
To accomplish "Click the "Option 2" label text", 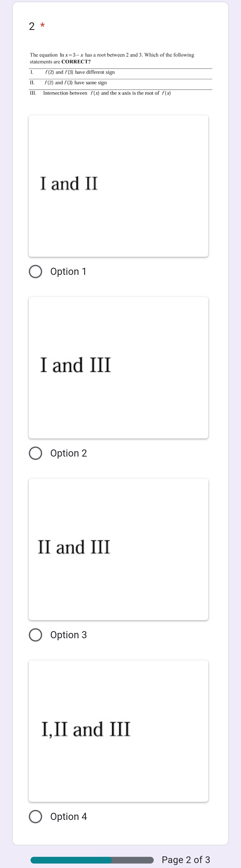I will (x=69, y=453).
